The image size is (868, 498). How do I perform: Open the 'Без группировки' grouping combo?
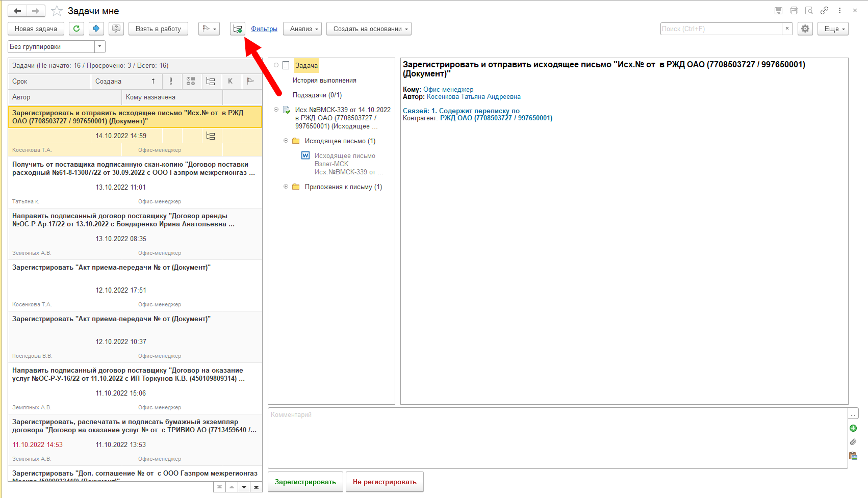coord(100,46)
